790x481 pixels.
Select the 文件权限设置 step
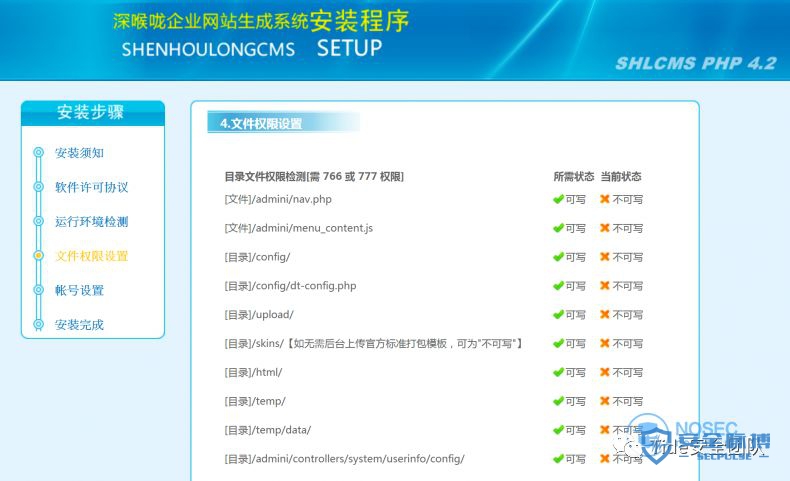coord(92,256)
